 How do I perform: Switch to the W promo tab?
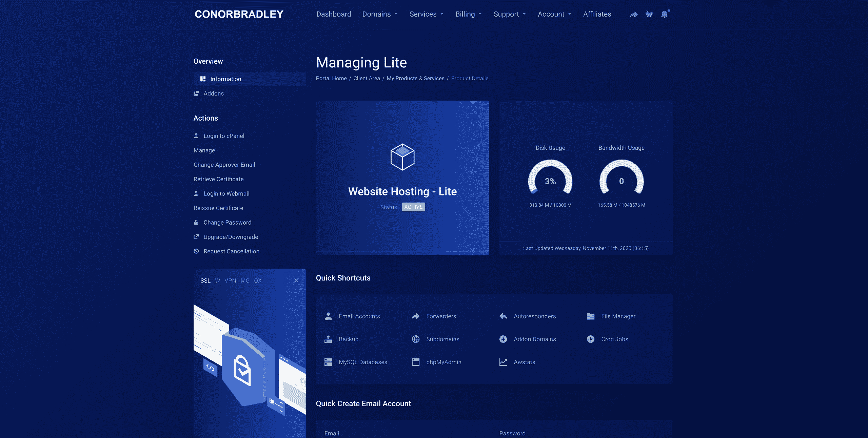pos(217,280)
